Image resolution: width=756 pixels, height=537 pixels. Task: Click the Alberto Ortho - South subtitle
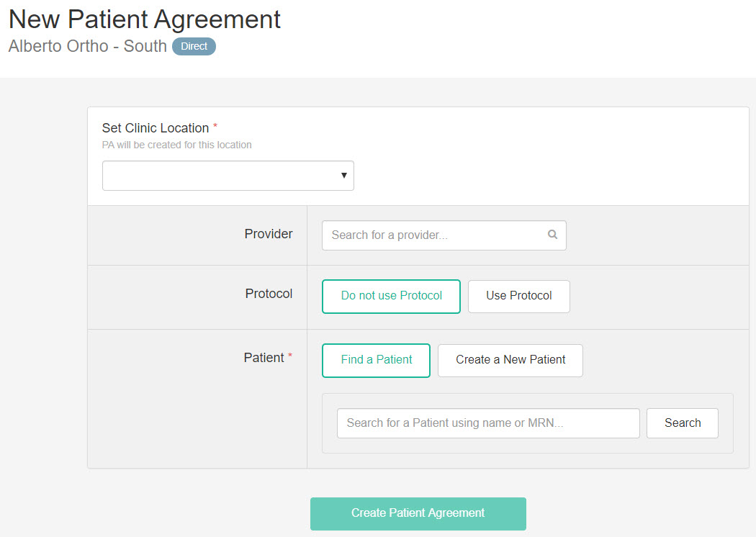pyautogui.click(x=87, y=46)
